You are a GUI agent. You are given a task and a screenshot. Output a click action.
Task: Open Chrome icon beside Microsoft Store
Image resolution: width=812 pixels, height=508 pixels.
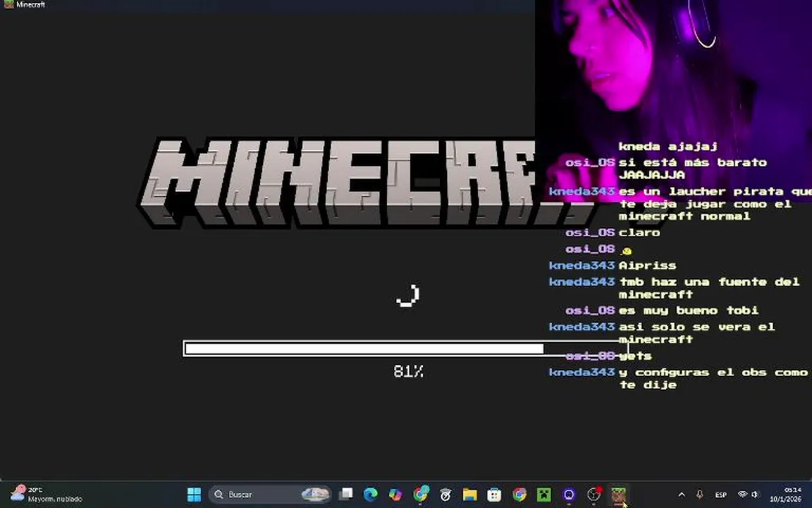click(x=519, y=495)
